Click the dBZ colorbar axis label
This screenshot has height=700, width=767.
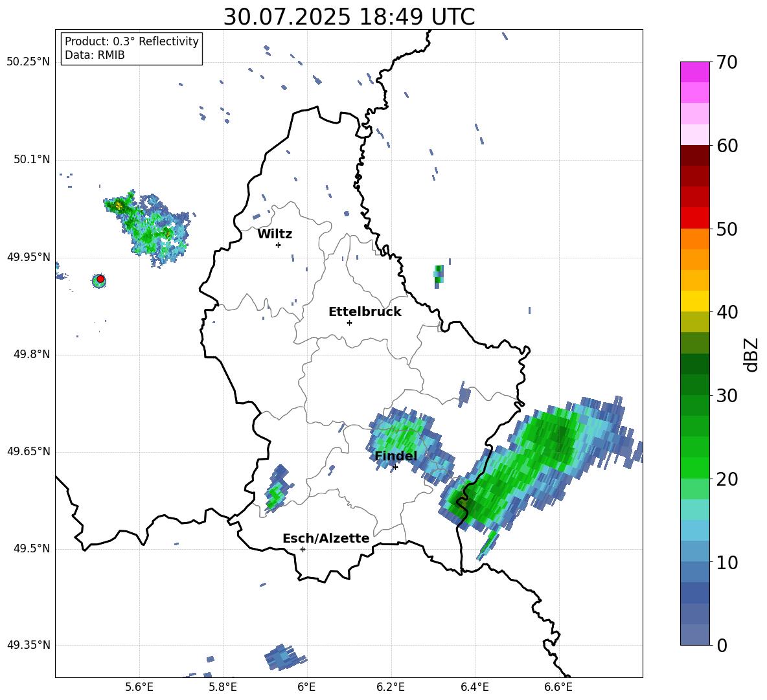click(x=752, y=354)
